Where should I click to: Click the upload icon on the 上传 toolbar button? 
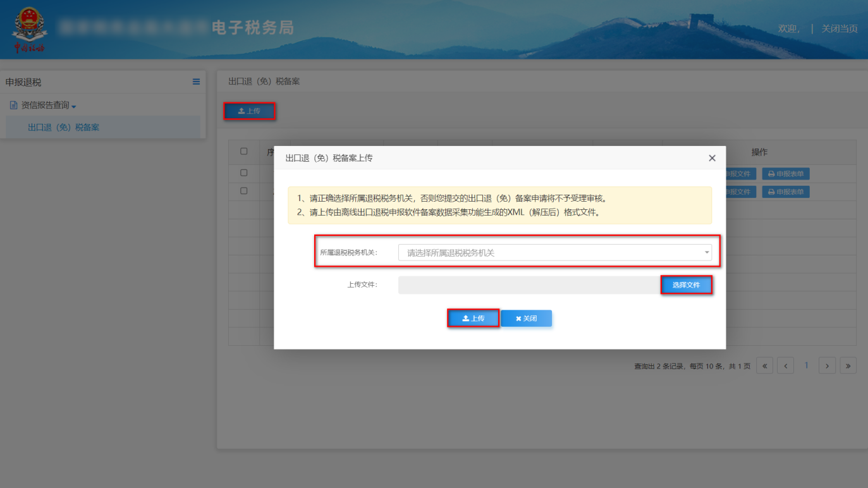pos(241,111)
